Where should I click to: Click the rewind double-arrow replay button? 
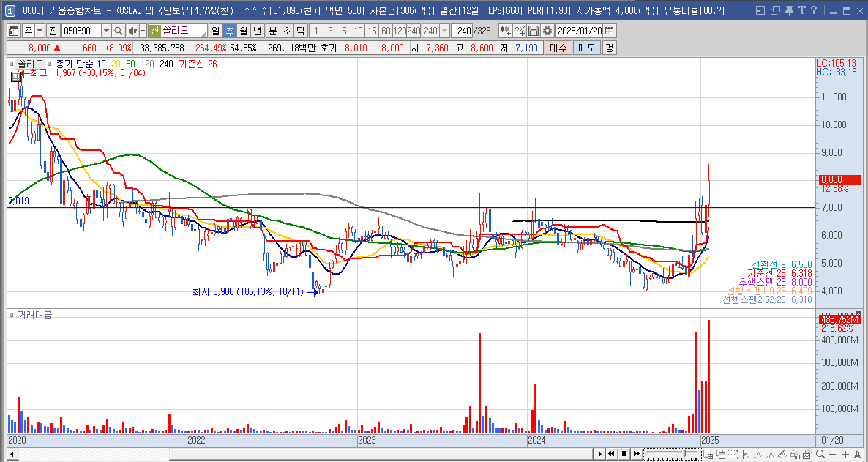[611, 454]
